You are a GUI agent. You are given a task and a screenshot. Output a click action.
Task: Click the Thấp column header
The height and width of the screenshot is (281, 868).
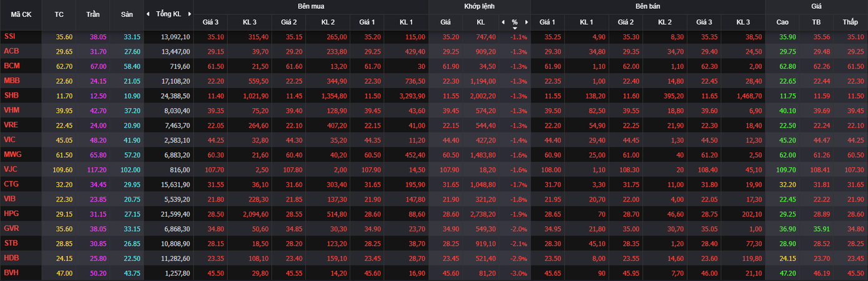click(x=850, y=22)
